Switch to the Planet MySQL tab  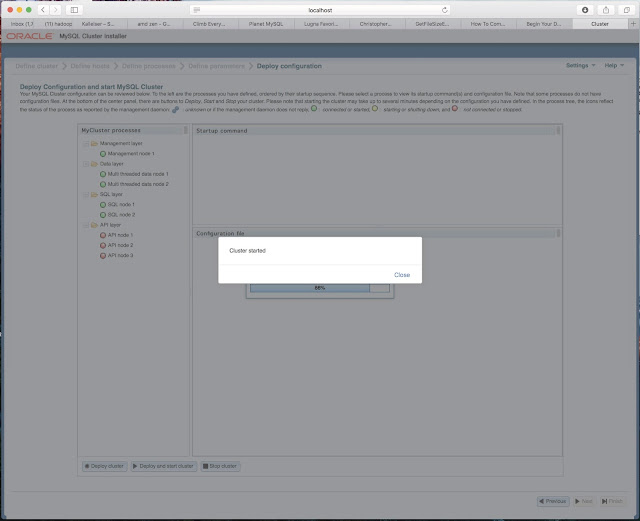[x=266, y=24]
